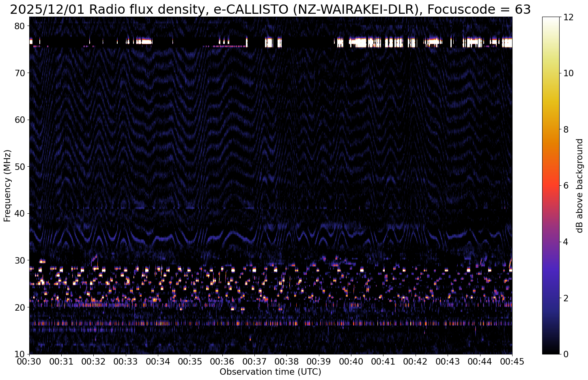Click the 0 colorbar tick label
Screen dimensions: 588x380
point(564,354)
